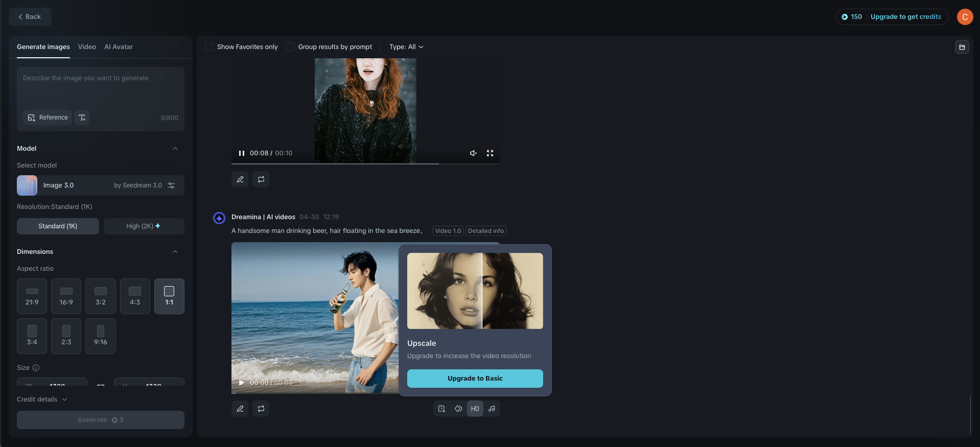Toggle Group results by prompt checkbox
980x447 pixels.
click(x=290, y=47)
